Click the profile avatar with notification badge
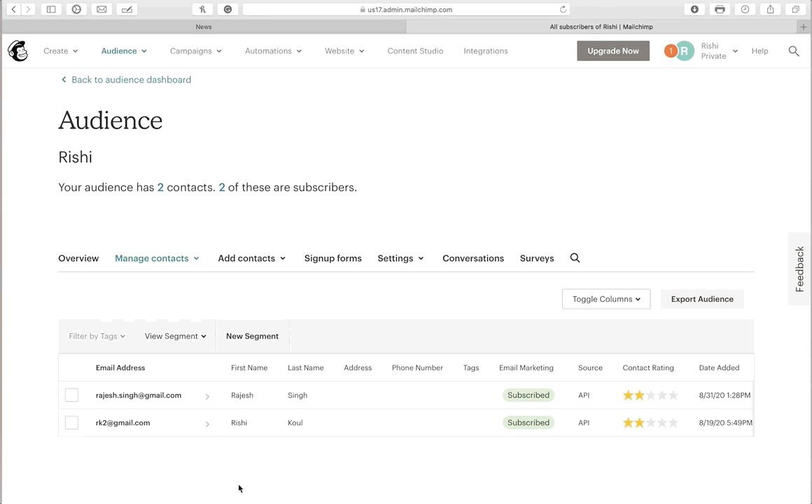 680,51
